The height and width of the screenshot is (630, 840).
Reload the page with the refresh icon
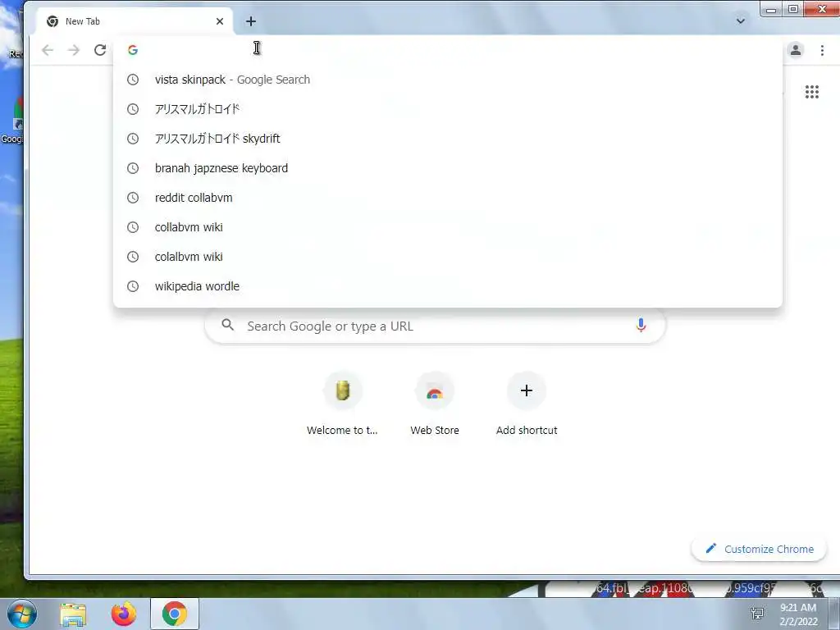click(x=100, y=50)
